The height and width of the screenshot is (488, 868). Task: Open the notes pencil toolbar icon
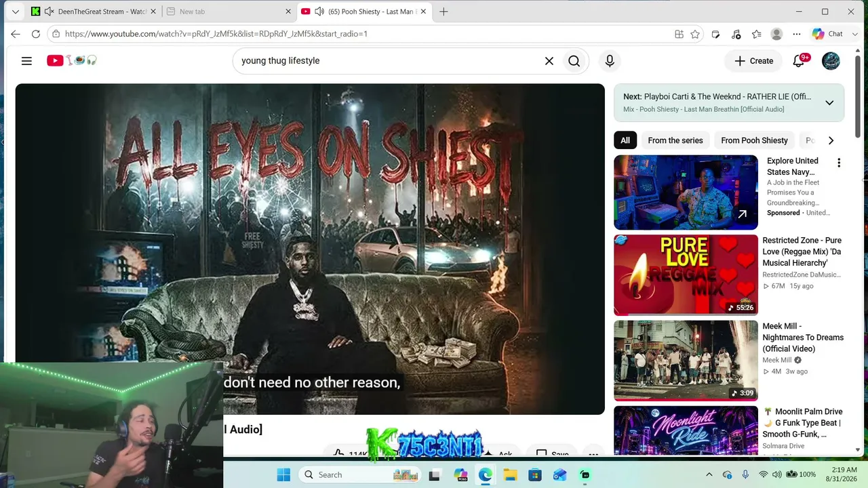point(715,34)
